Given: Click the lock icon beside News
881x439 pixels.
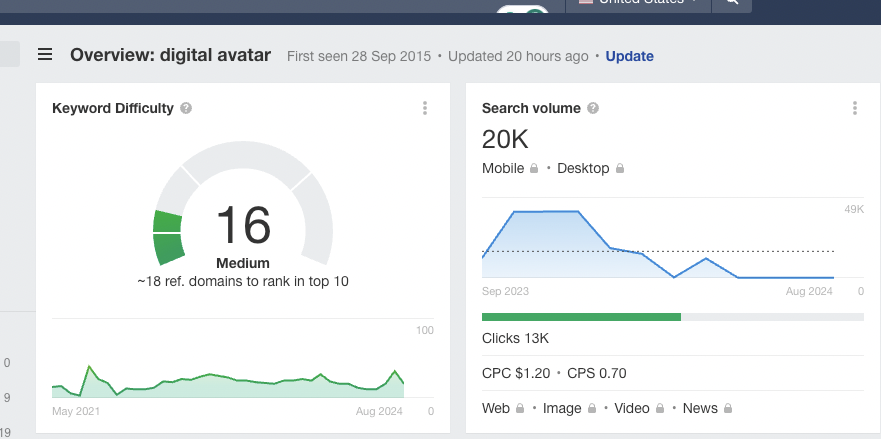Looking at the screenshot, I should tap(728, 408).
